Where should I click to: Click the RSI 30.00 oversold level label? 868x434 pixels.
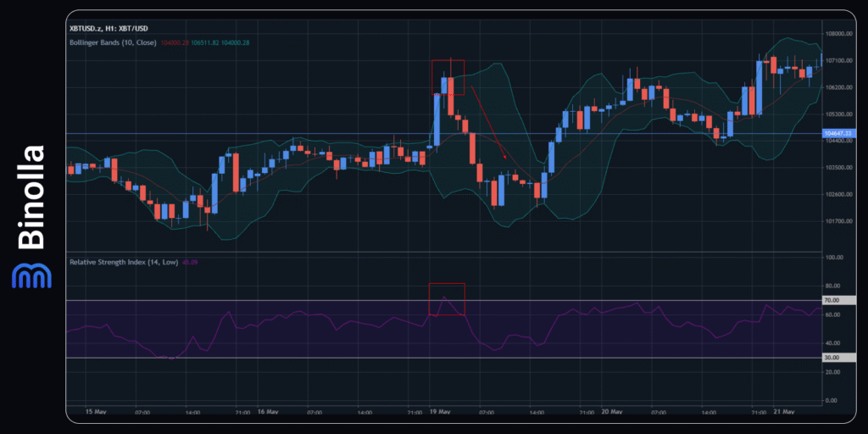tap(831, 358)
